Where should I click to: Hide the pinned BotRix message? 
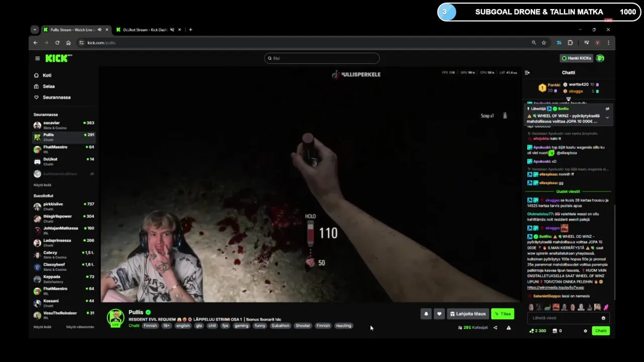pos(607,109)
